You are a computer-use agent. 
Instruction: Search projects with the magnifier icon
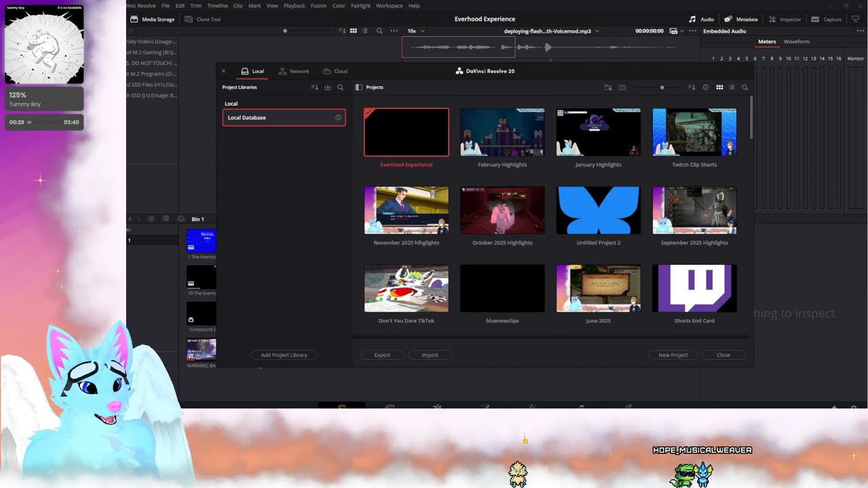tap(745, 87)
